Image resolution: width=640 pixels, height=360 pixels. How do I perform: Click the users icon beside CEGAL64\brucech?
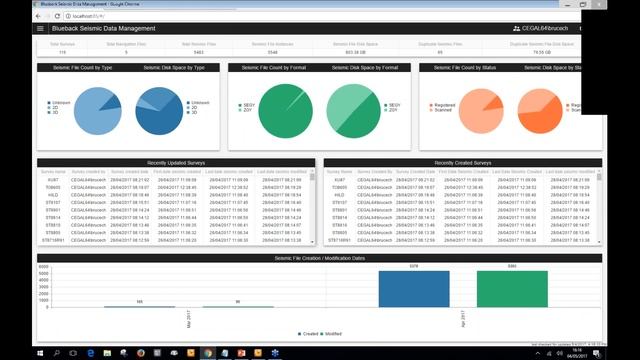pyautogui.click(x=516, y=29)
